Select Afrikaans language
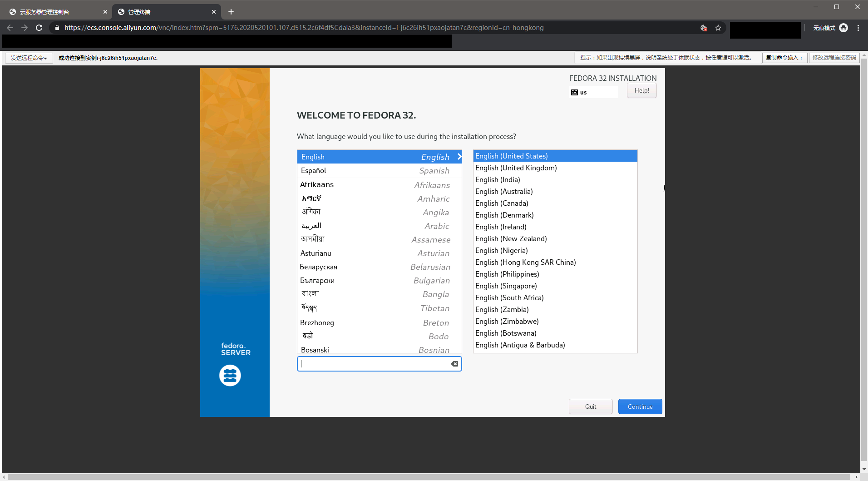 [380, 185]
